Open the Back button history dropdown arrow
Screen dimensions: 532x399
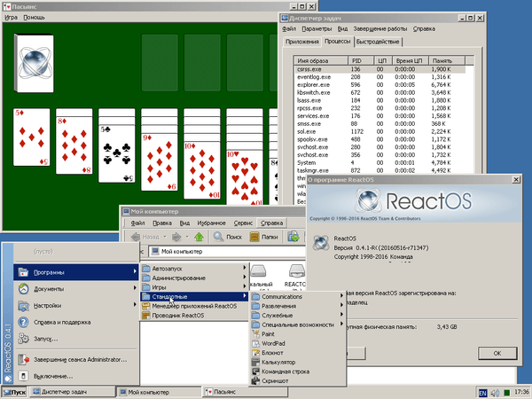[165, 237]
